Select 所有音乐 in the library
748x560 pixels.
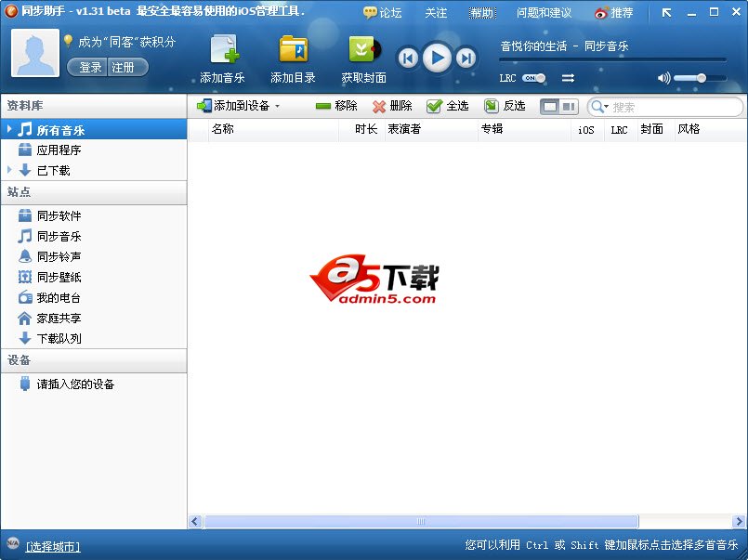94,130
